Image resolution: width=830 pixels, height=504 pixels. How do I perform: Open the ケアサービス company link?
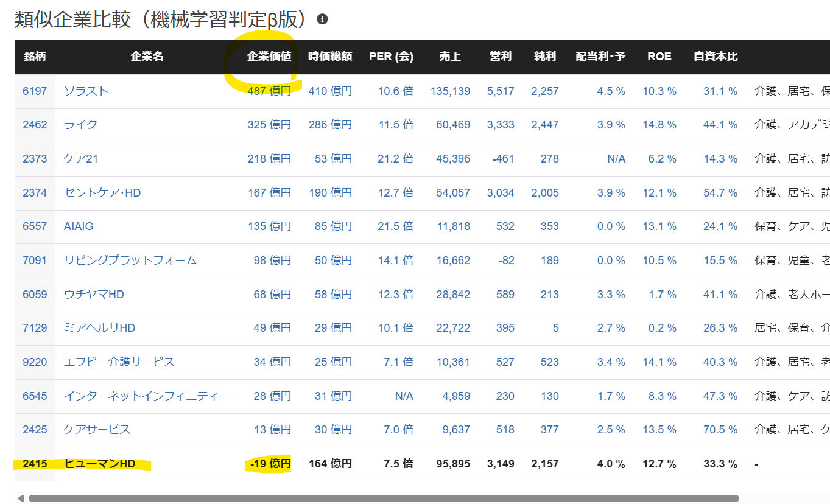tap(97, 430)
